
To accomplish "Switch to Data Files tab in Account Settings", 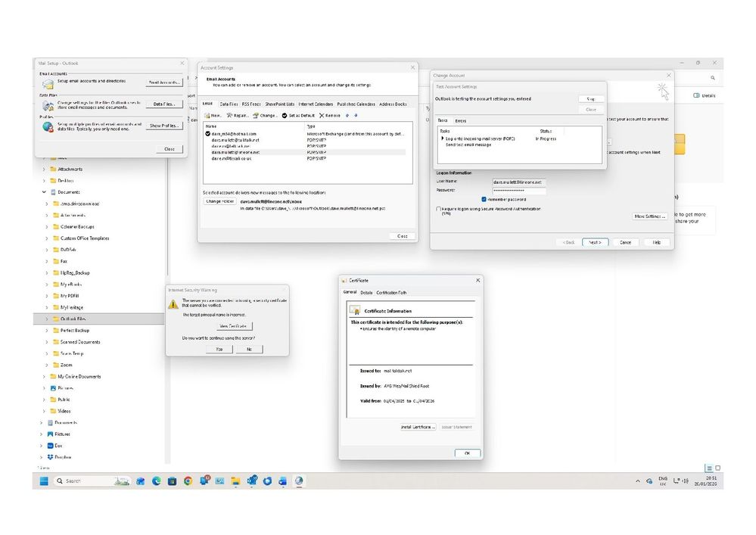I will point(229,104).
